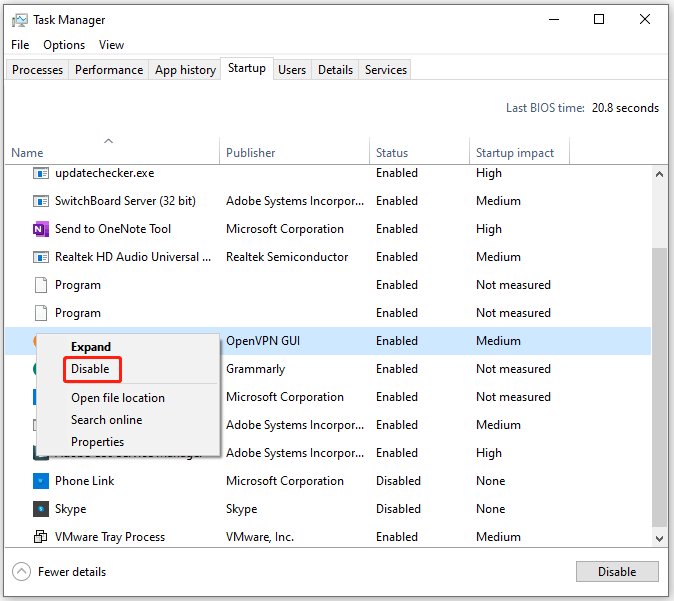The height and width of the screenshot is (601, 674).
Task: Open the View menu
Action: (x=111, y=45)
